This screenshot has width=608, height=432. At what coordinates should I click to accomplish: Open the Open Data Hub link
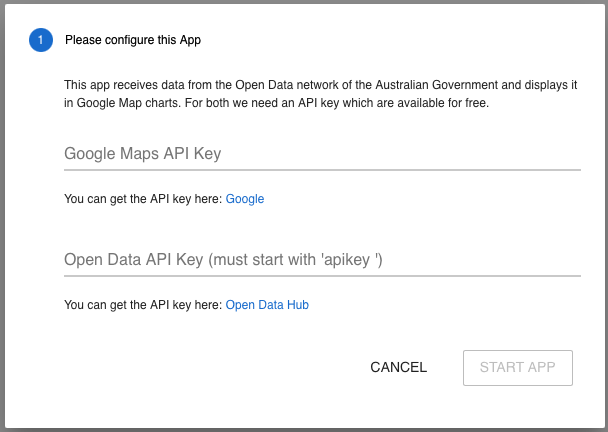(267, 305)
